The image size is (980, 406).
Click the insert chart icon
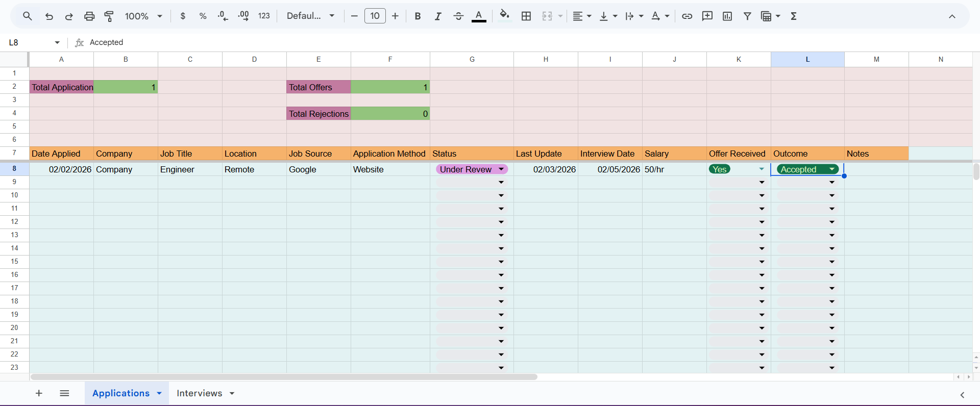727,16
